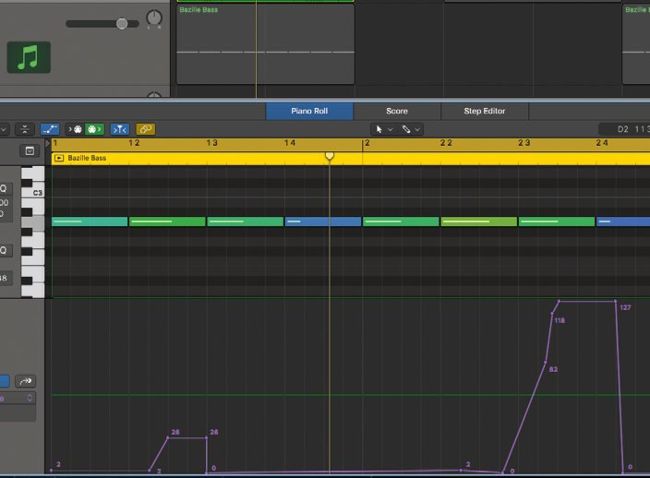Click the first automation point with value 2 at bar 1
This screenshot has width=650, height=478.
click(51, 470)
